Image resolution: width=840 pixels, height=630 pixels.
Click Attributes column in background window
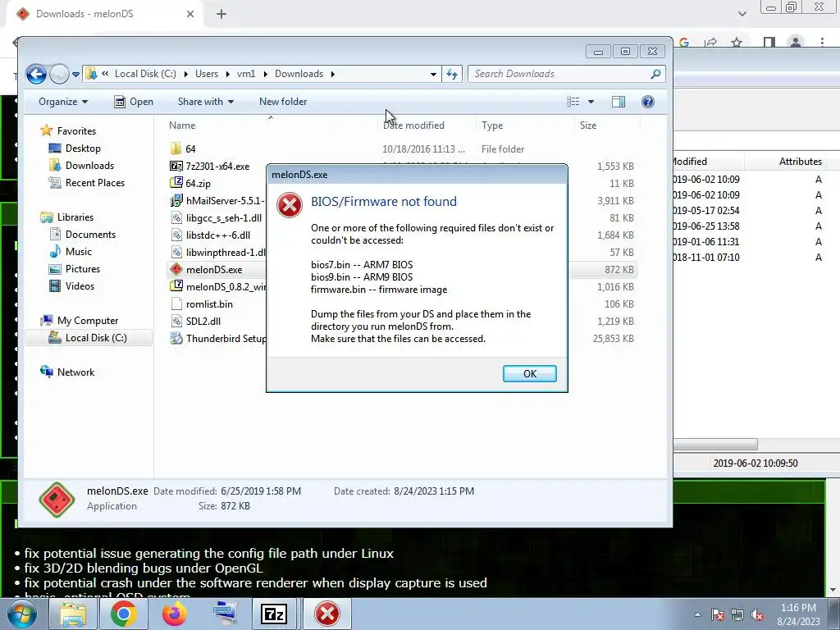[800, 162]
